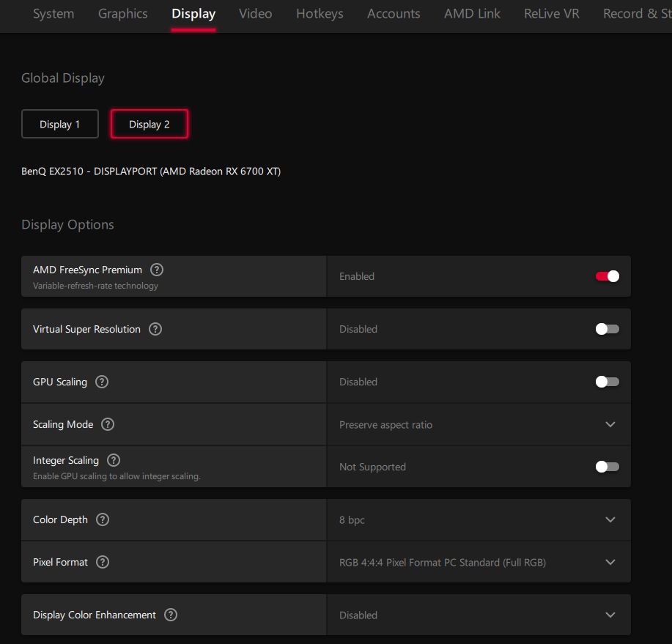Switch to the System tab
This screenshot has width=672, height=644.
tap(53, 14)
